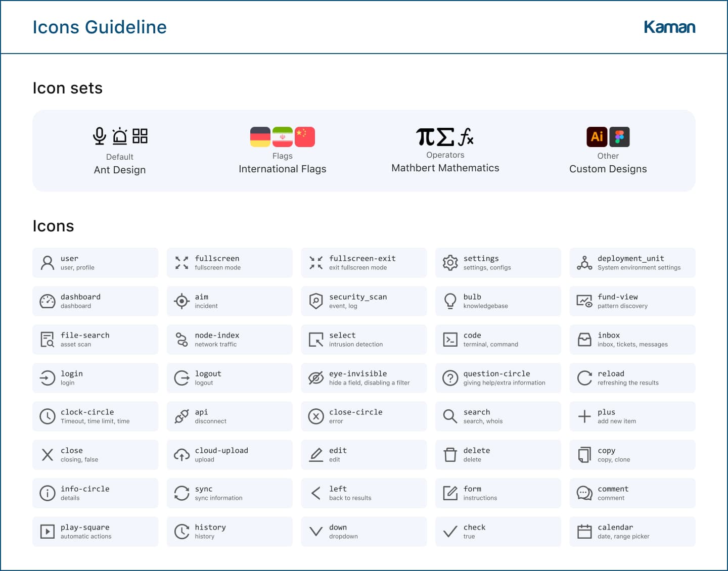Click the "System environment settings" description

point(639,268)
